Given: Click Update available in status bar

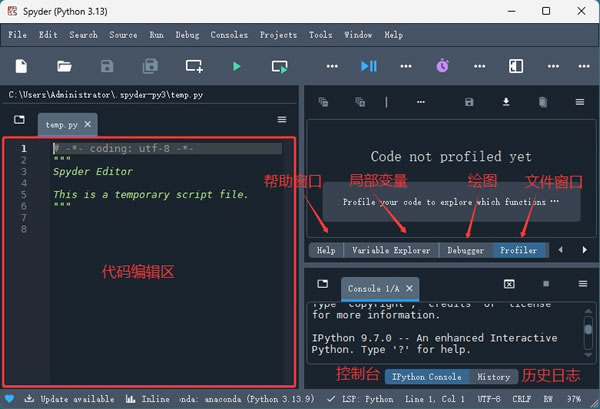Looking at the screenshot, I should (x=69, y=399).
